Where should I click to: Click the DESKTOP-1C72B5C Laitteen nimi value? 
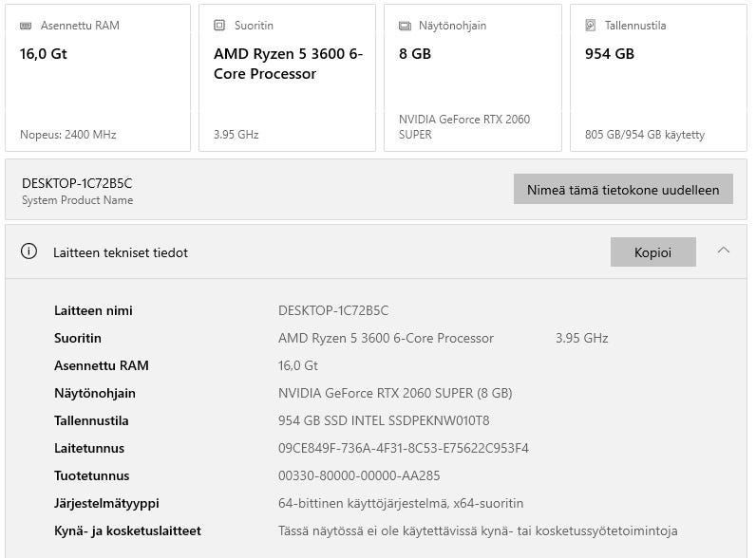[x=333, y=310]
